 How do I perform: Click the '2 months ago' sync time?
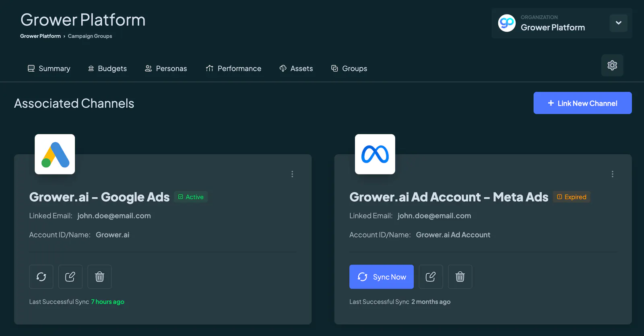coord(431,302)
